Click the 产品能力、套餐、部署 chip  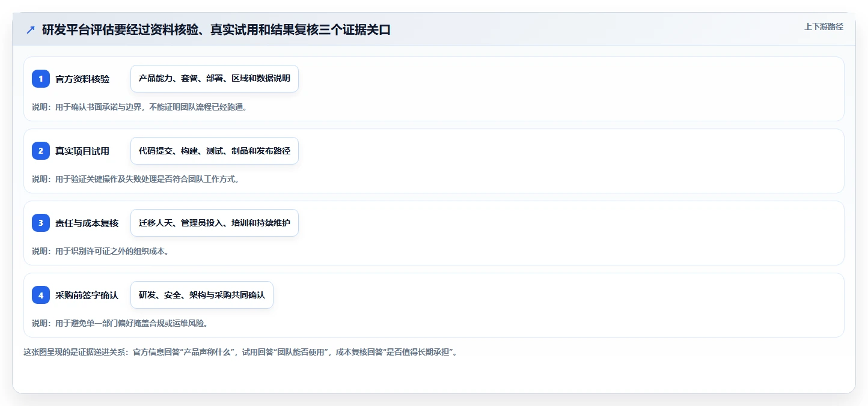click(x=215, y=79)
